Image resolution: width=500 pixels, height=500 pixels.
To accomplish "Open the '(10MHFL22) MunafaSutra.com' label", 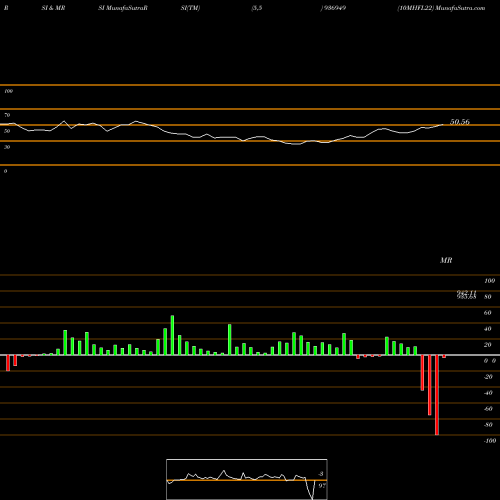I will (441, 8).
